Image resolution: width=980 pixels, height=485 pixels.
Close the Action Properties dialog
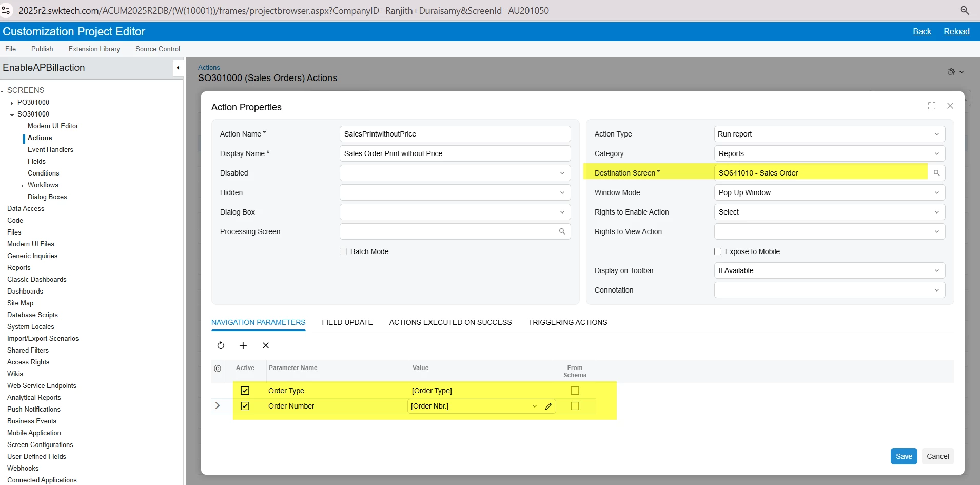pos(950,106)
